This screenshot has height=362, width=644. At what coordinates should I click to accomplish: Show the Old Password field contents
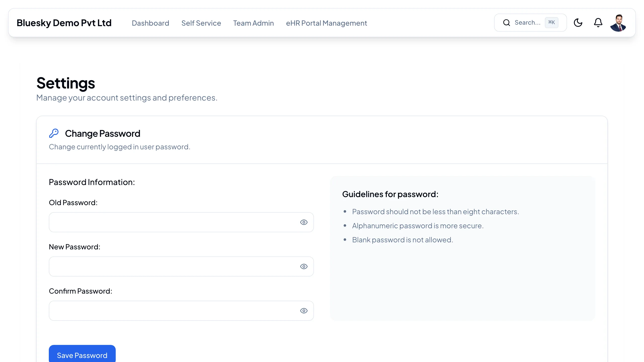(304, 222)
